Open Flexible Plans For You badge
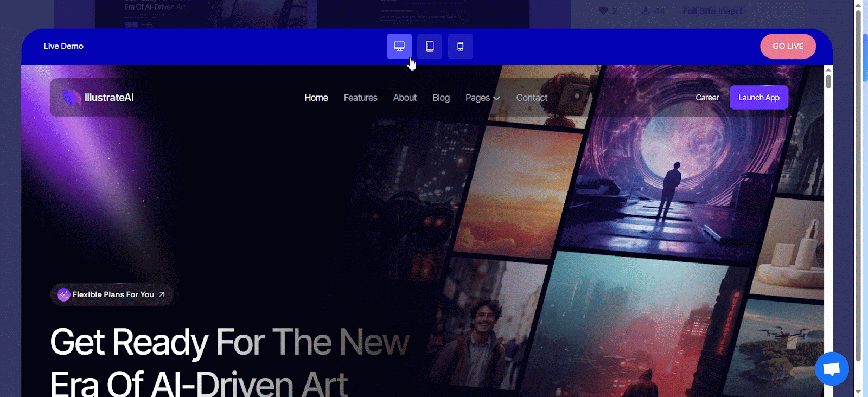 click(112, 294)
